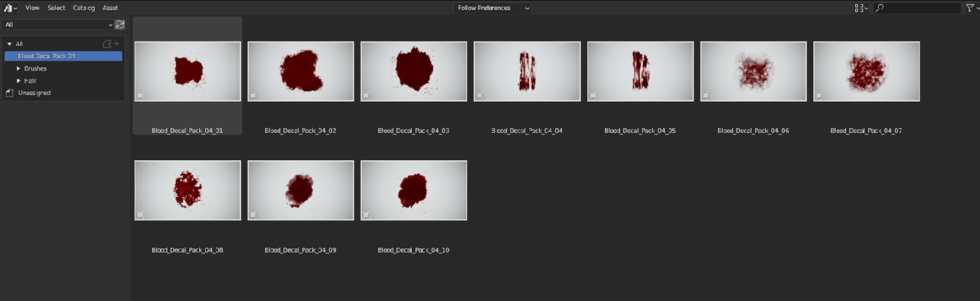Click the funnel filter icon
The height and width of the screenshot is (301, 980).
[x=969, y=8]
